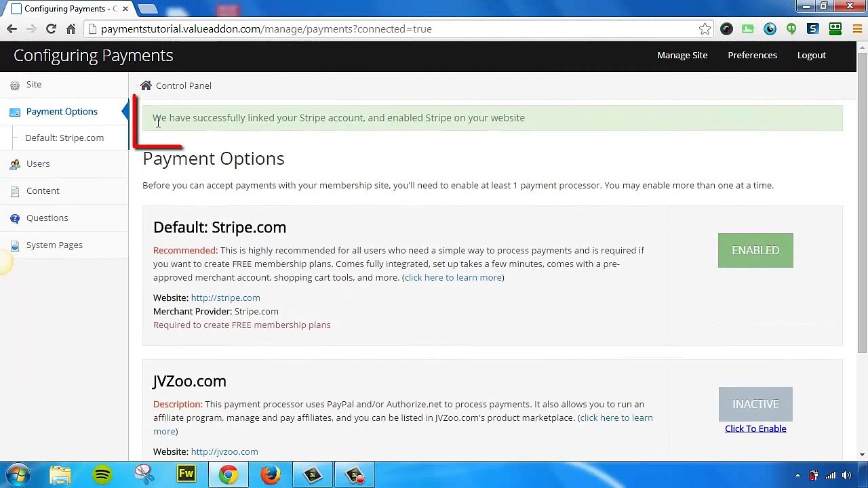
Task: Click 'Required to create FREE membership plans'
Action: 242,325
